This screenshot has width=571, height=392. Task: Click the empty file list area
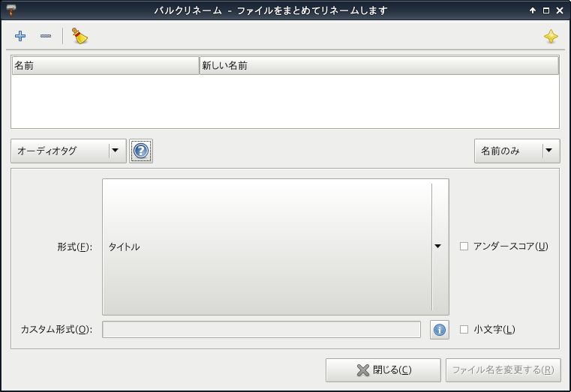pos(285,101)
